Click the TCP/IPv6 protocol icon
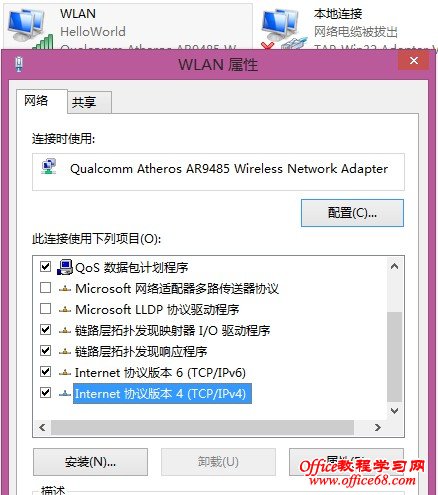The image size is (438, 495). 65,373
